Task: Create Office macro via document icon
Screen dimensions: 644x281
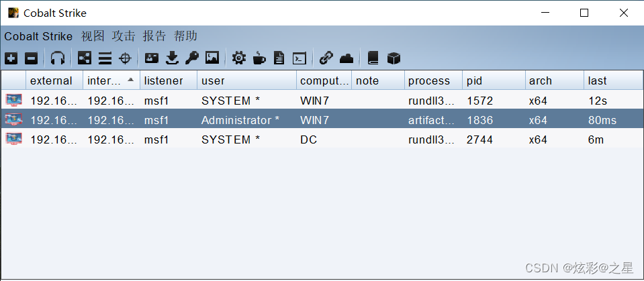Action: click(279, 58)
